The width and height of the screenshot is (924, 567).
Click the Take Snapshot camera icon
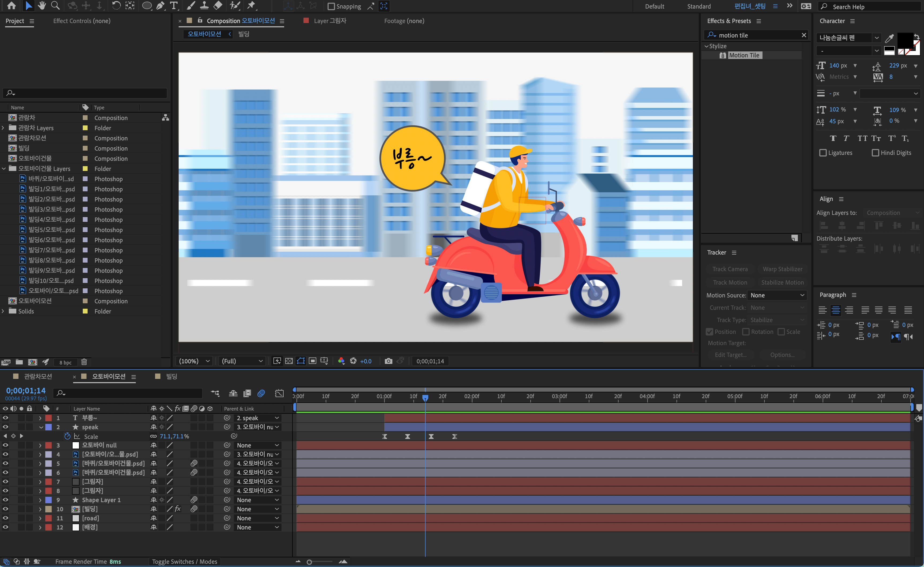(x=388, y=361)
